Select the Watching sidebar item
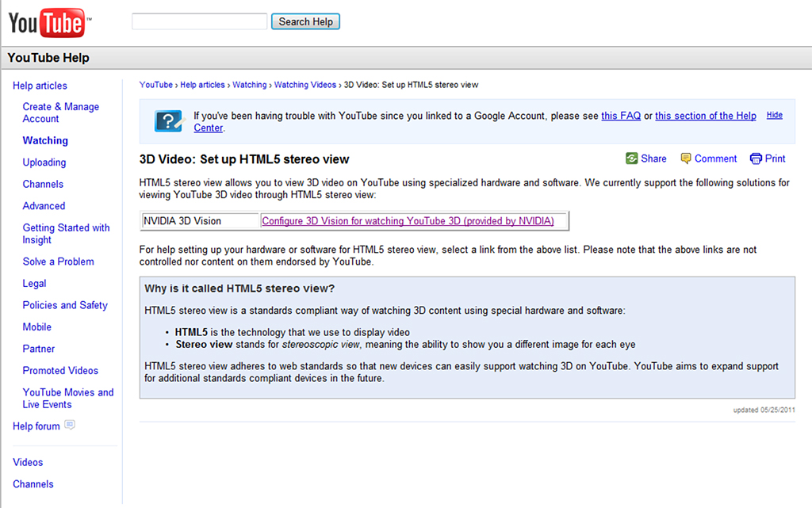The height and width of the screenshot is (508, 812). 45,140
